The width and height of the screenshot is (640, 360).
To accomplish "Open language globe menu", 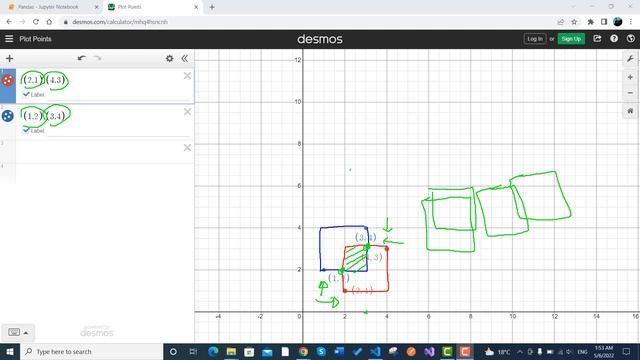I will pyautogui.click(x=631, y=39).
